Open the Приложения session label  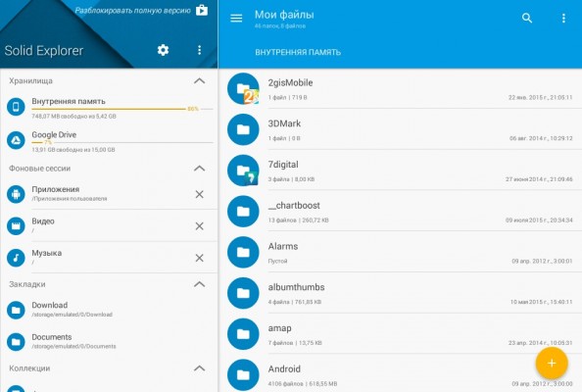pos(56,189)
